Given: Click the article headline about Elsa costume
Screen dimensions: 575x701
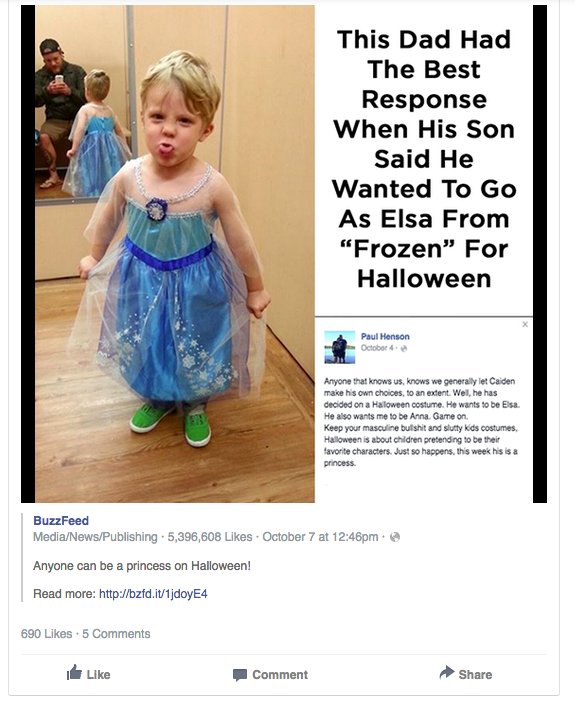Looking at the screenshot, I should 424,159.
